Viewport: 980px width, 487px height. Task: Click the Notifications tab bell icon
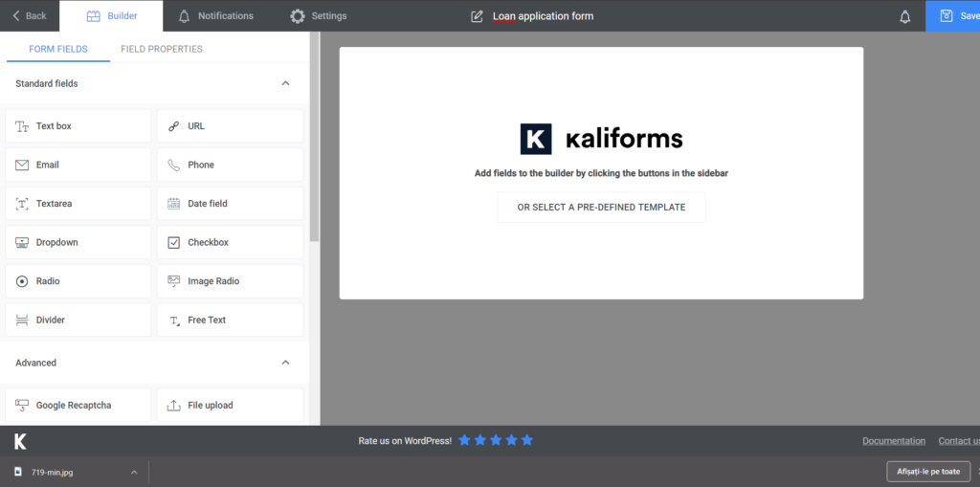tap(184, 16)
